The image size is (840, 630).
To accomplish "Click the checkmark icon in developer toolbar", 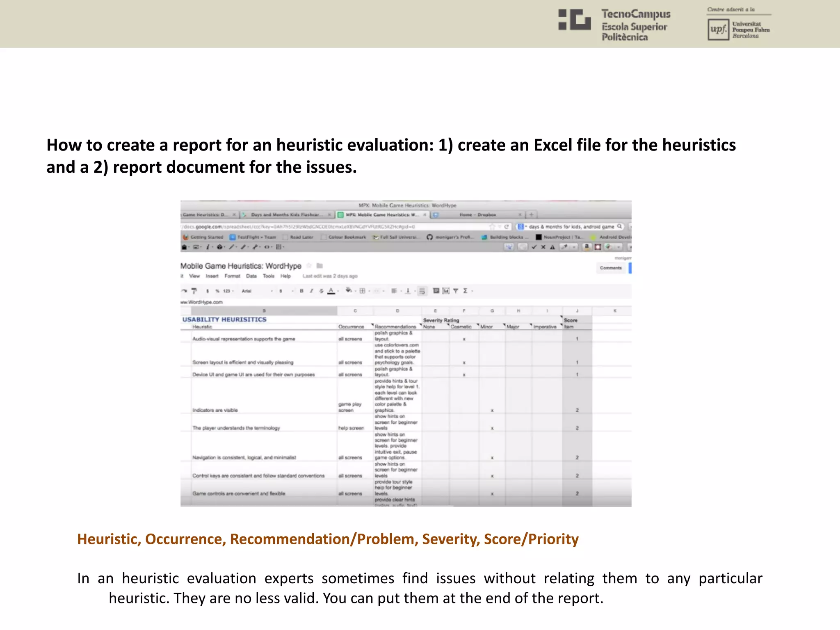I will [534, 247].
